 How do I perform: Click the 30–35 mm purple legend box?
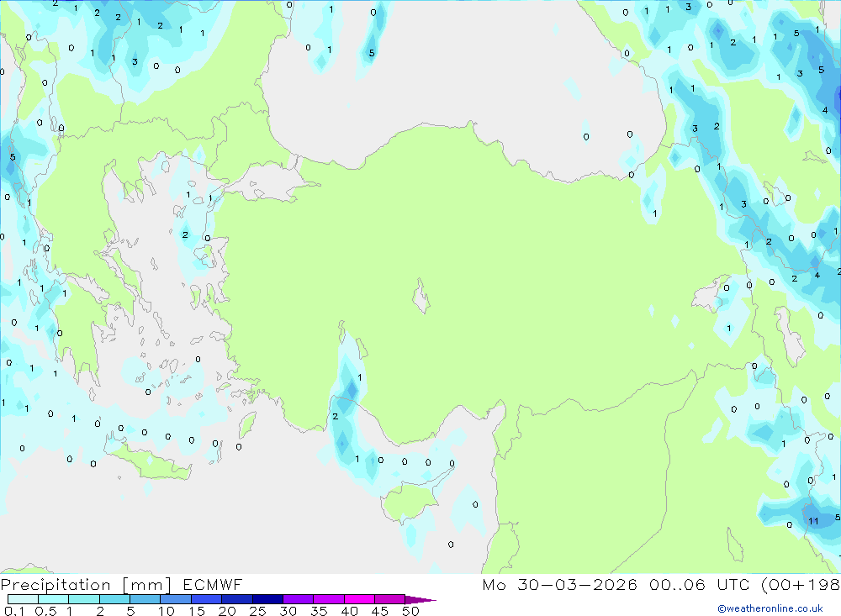(x=298, y=599)
